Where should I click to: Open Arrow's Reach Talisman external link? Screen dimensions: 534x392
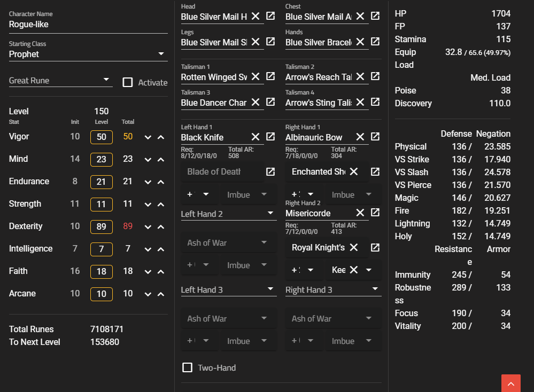375,76
